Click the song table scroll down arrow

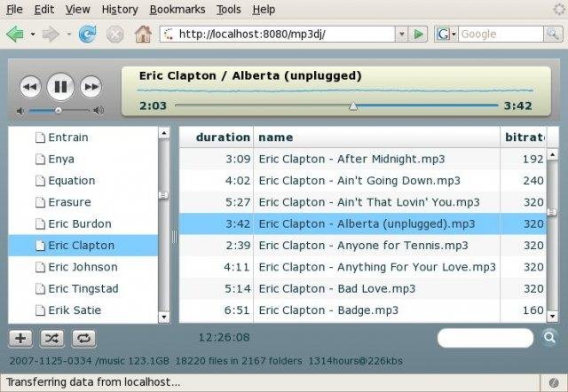coord(552,317)
